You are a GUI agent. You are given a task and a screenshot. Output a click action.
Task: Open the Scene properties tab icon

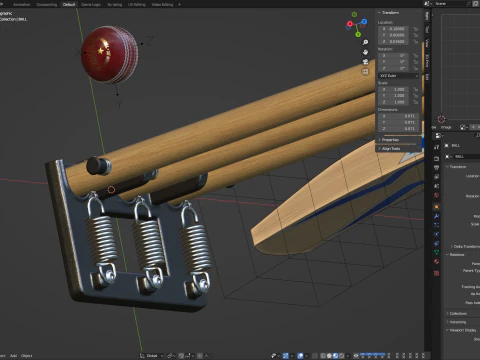point(436,186)
